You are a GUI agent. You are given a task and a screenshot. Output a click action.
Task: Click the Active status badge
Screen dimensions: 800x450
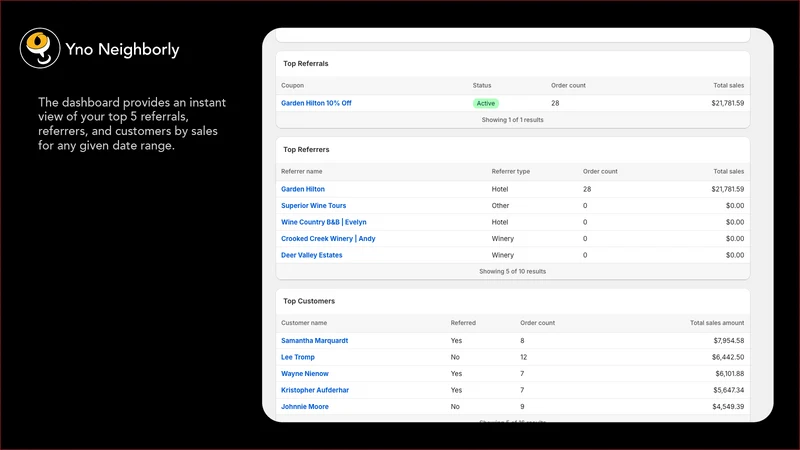pos(485,103)
